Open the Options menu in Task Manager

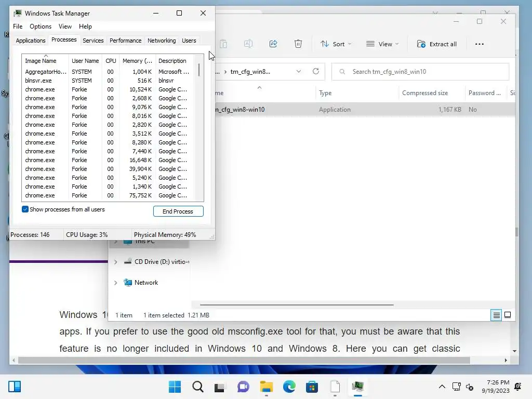click(x=41, y=26)
